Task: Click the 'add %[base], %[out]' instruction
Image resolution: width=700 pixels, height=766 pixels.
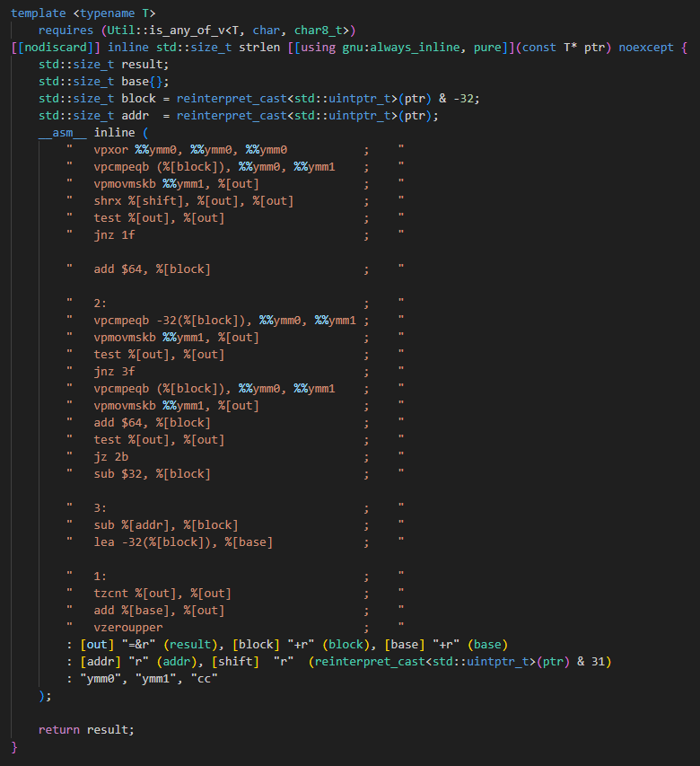Action: pyautogui.click(x=159, y=611)
